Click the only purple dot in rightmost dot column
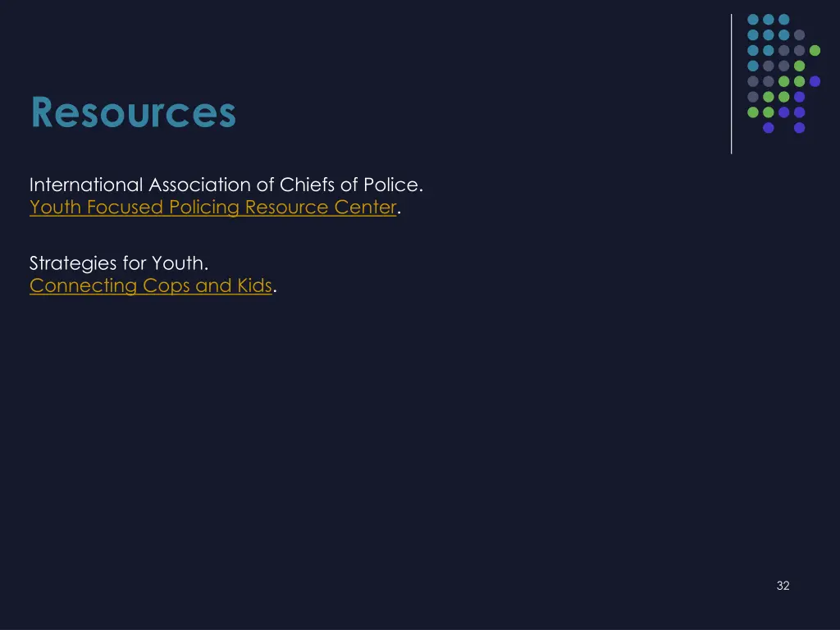This screenshot has width=840, height=630. click(x=815, y=81)
